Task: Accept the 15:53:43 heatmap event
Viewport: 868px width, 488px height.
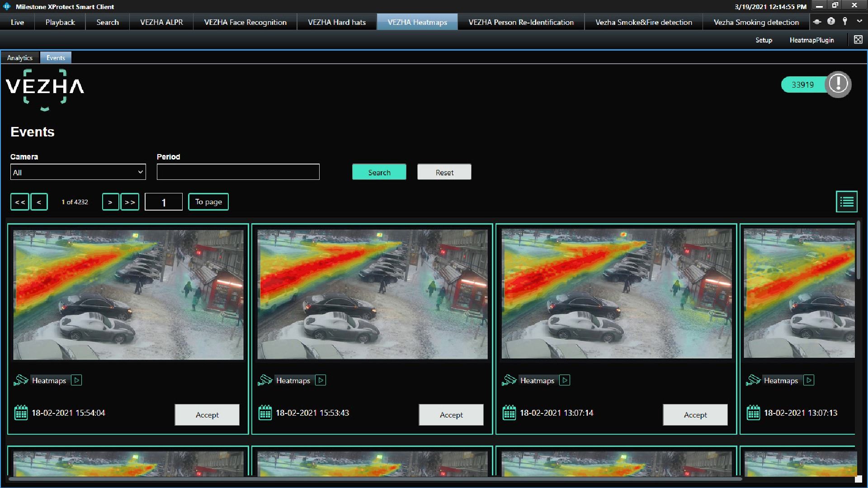Action: coord(451,414)
